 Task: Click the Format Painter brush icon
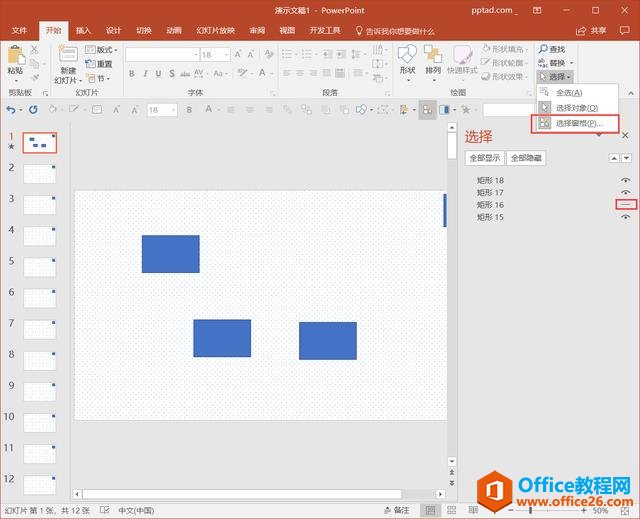pyautogui.click(x=35, y=78)
